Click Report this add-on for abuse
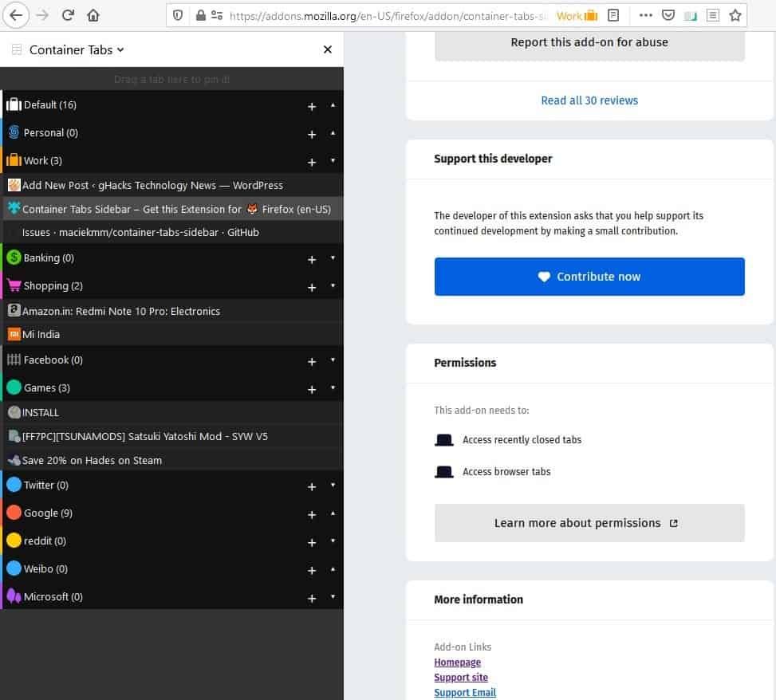This screenshot has width=776, height=700. (589, 43)
